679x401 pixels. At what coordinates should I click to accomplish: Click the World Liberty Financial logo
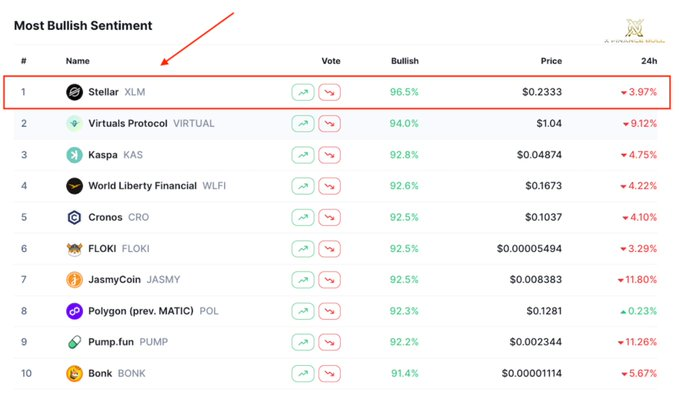pyautogui.click(x=74, y=186)
